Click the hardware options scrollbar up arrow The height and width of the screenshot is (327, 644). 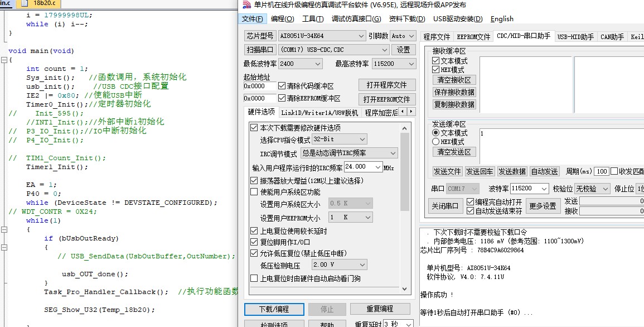point(405,128)
